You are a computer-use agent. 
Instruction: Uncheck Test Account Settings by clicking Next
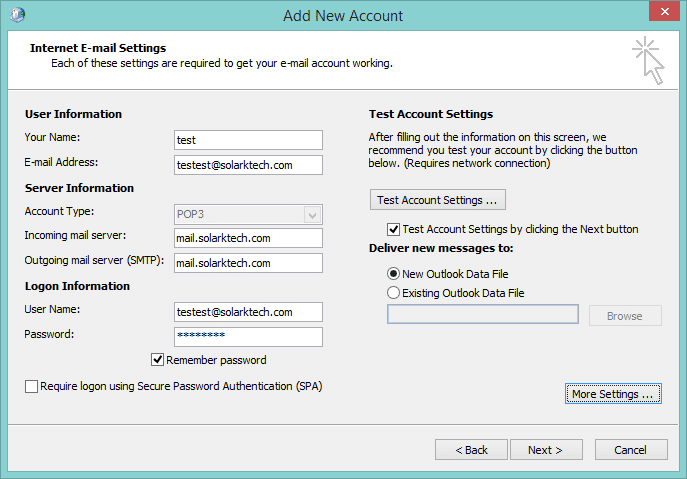pos(393,229)
